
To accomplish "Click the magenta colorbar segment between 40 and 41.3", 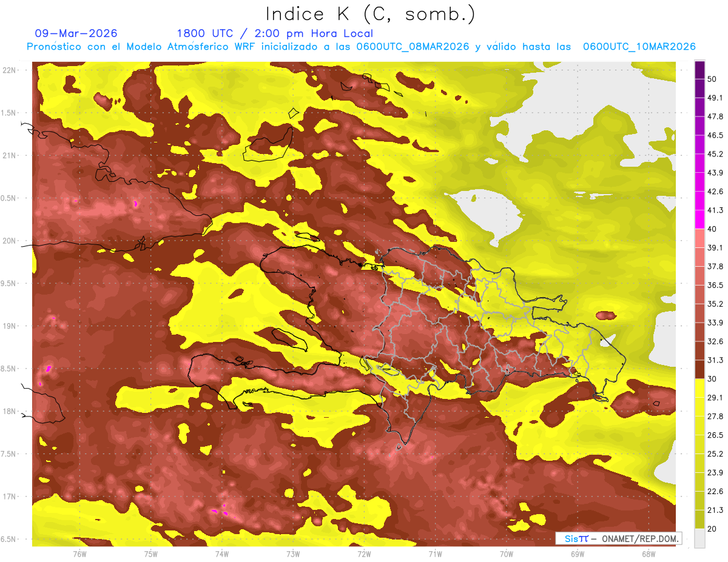I will [x=699, y=219].
